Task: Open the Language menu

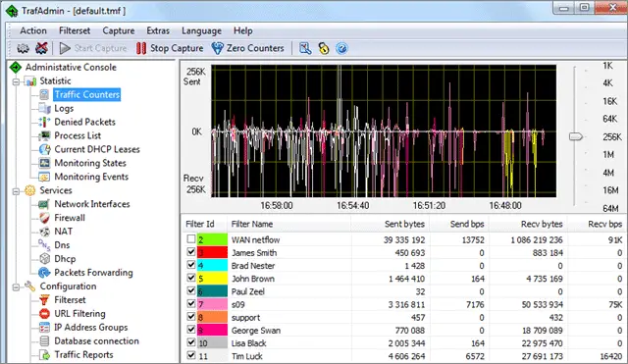Action: pyautogui.click(x=201, y=30)
